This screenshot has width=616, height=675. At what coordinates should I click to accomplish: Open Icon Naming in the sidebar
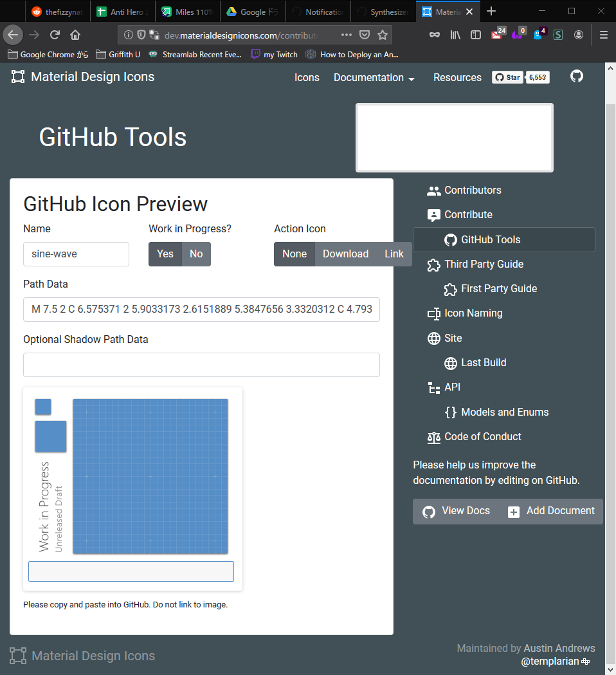[x=473, y=313]
